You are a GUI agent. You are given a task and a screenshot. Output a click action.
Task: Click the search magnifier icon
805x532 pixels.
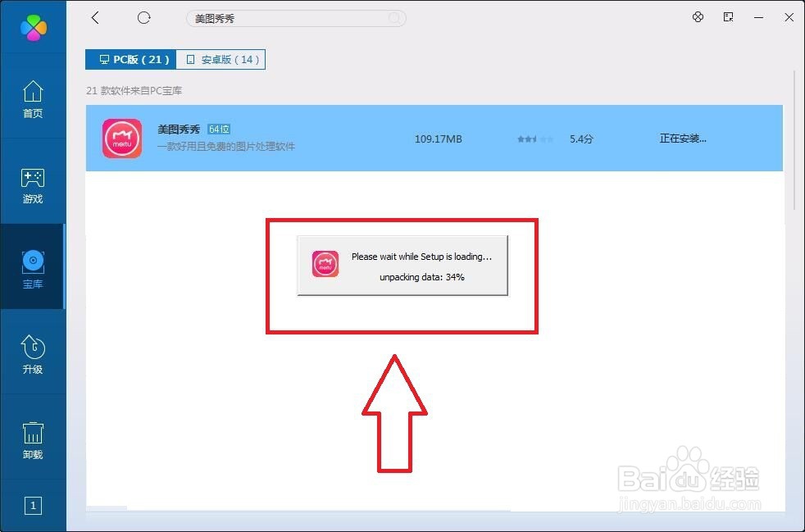pos(394,19)
